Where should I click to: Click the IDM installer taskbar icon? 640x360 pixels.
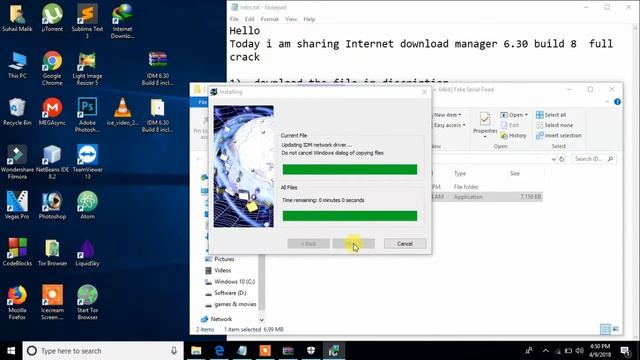point(334,351)
